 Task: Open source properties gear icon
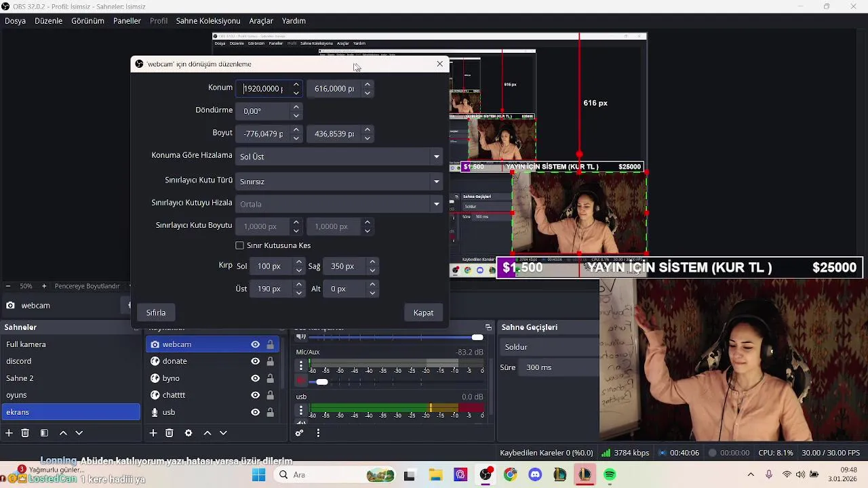[189, 432]
